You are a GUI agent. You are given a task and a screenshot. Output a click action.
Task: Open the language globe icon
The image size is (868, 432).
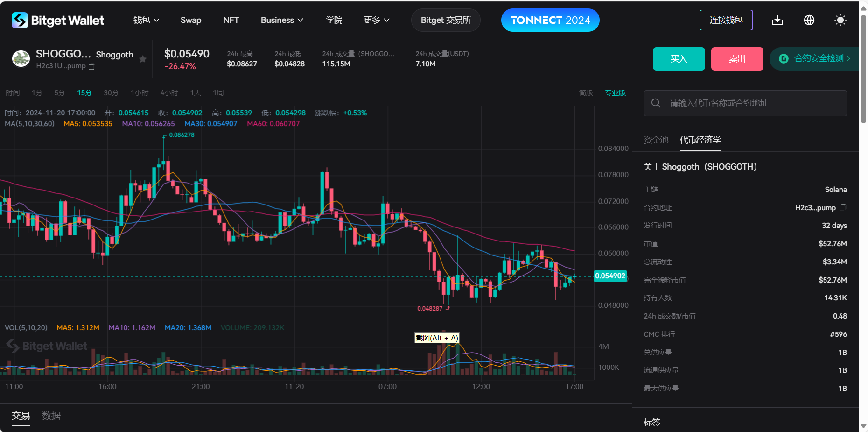coord(809,20)
